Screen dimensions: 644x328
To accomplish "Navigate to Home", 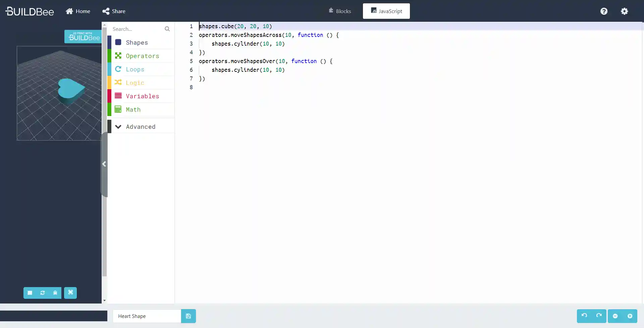I will [x=77, y=11].
